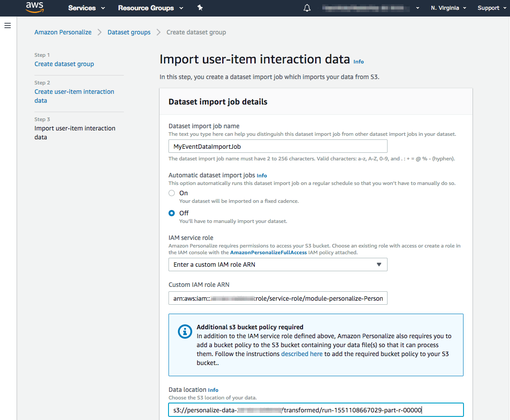Click the info circle in bucket policy notice
The width and height of the screenshot is (510, 420).
point(185,332)
